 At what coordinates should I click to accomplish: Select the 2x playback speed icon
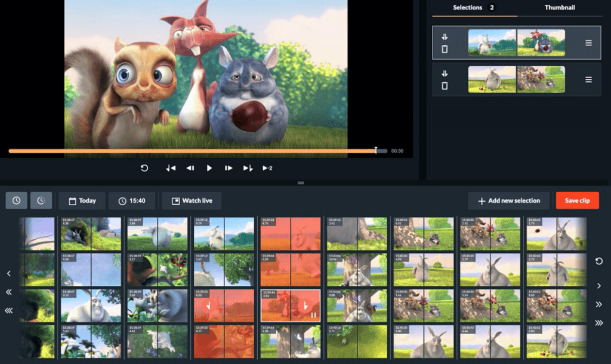click(x=267, y=168)
